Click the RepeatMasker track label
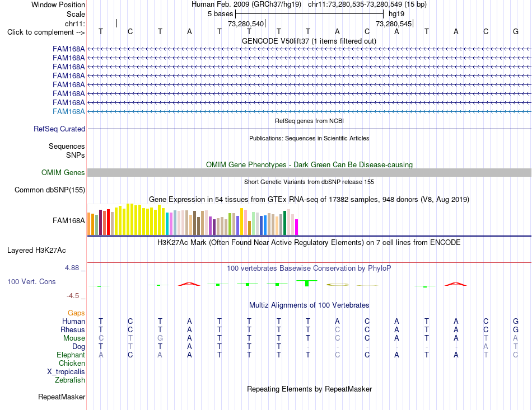Image resolution: width=532 pixels, height=410 pixels. pos(62,397)
